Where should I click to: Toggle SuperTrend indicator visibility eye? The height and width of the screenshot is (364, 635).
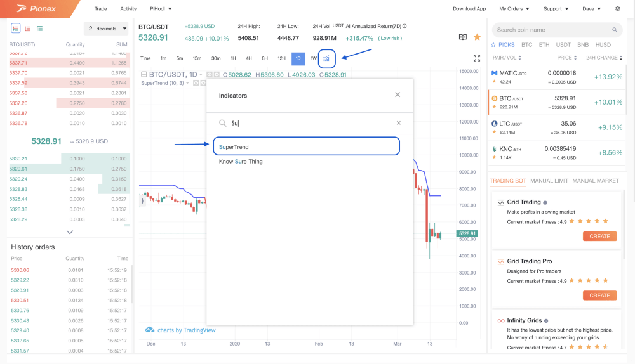click(x=196, y=83)
